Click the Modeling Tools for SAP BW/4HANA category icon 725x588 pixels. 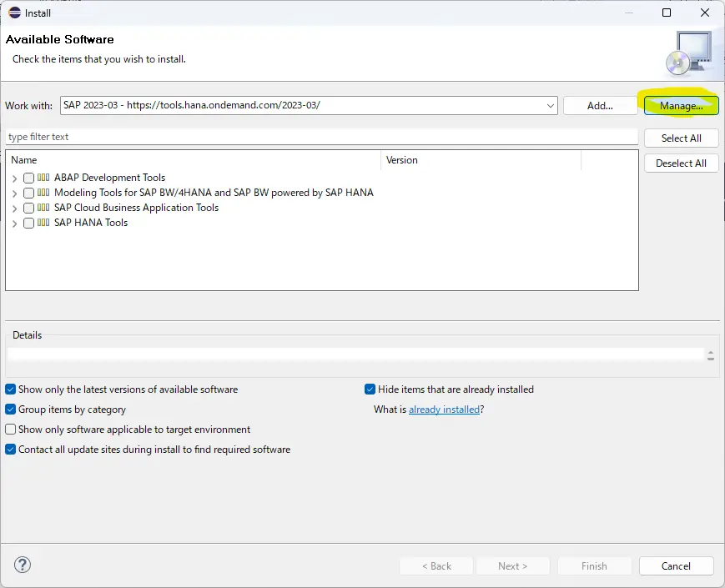coord(43,193)
